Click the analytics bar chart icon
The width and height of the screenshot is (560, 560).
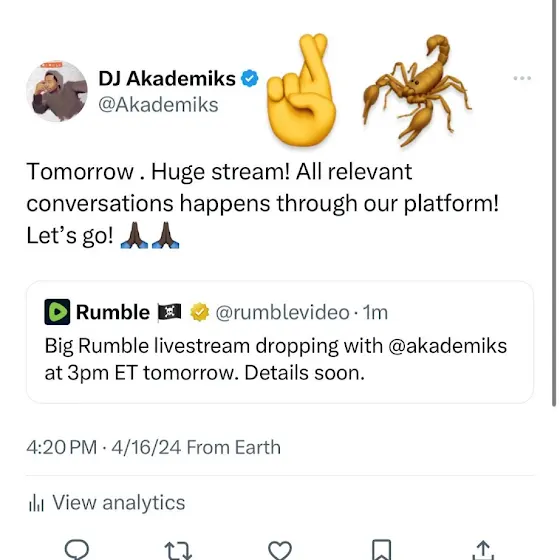click(x=36, y=503)
